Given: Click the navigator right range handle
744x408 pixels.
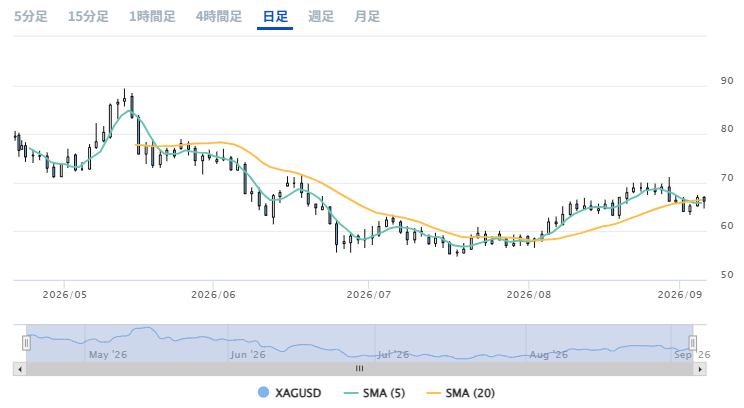Looking at the screenshot, I should 693,343.
